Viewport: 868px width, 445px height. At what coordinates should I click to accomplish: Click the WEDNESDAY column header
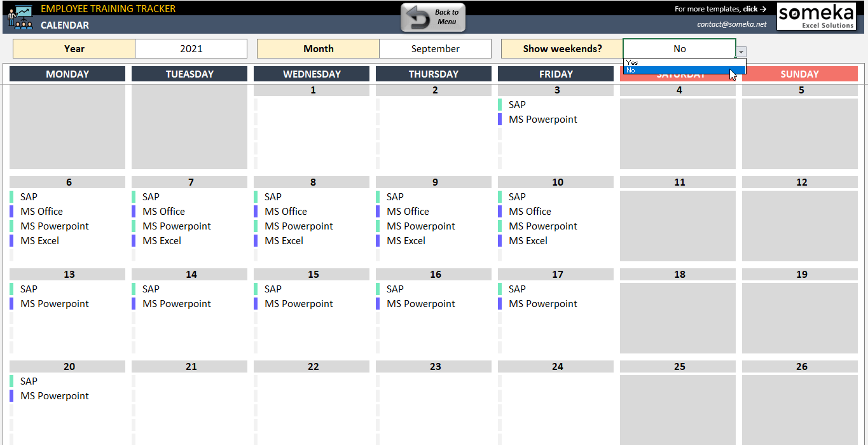[x=312, y=74]
